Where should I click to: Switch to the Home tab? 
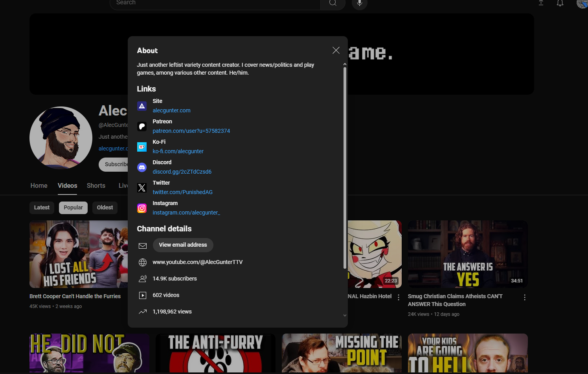[x=39, y=185]
